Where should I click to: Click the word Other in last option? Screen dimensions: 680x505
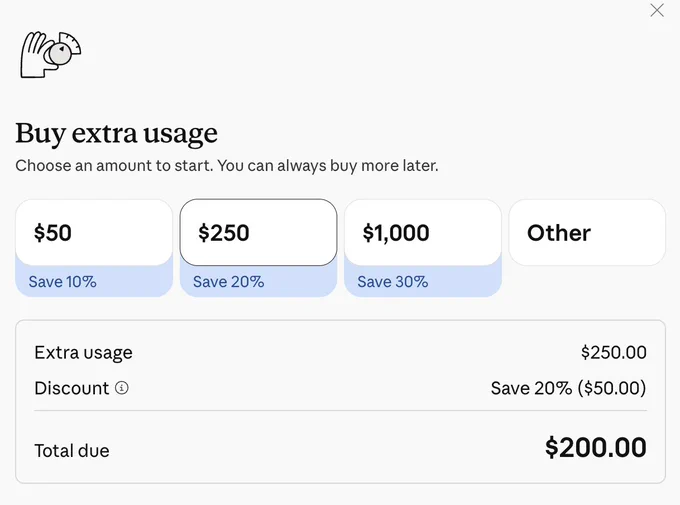(x=559, y=233)
